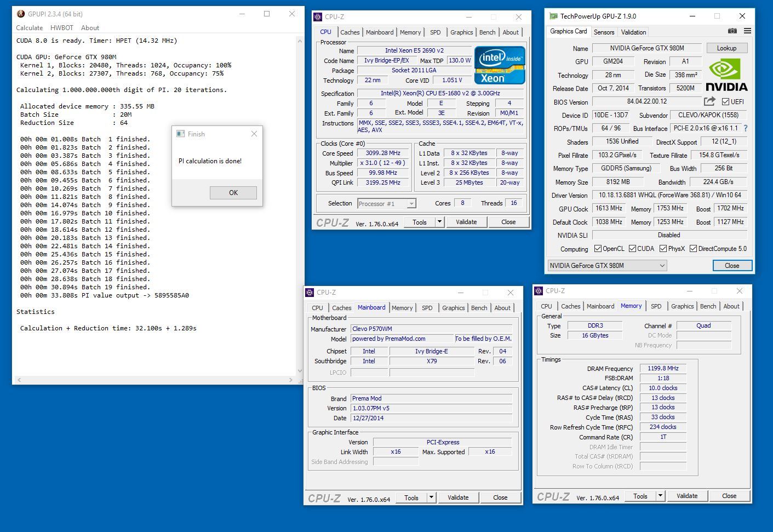Click the PI value output line 5895585A0
773x532 pixels.
point(105,295)
